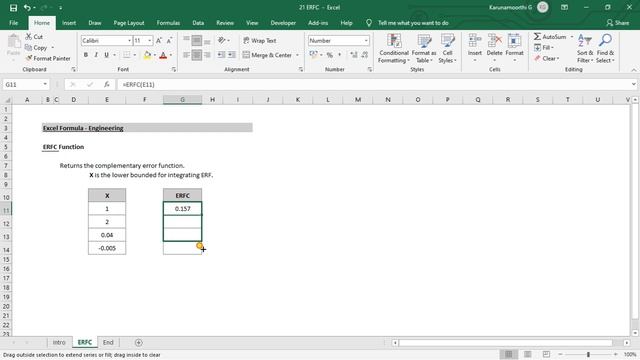This screenshot has height=360, width=640.
Task: Click the Percent Style icon
Action: click(x=330, y=55)
